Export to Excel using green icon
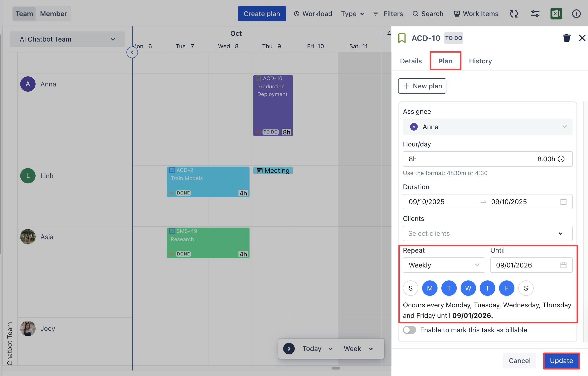 [x=556, y=14]
